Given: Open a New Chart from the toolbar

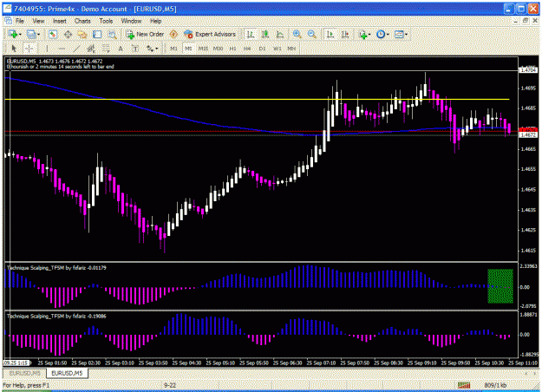Looking at the screenshot, I should pyautogui.click(x=13, y=34).
